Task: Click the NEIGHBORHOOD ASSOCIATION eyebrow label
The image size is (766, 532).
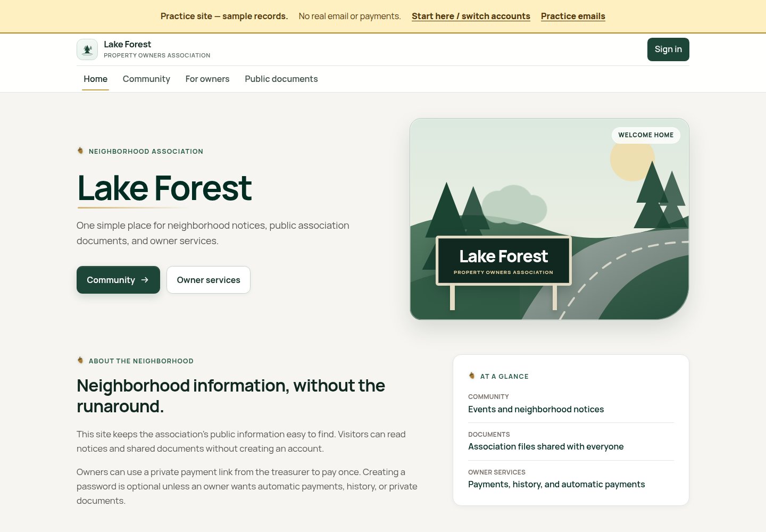Action: tap(146, 152)
